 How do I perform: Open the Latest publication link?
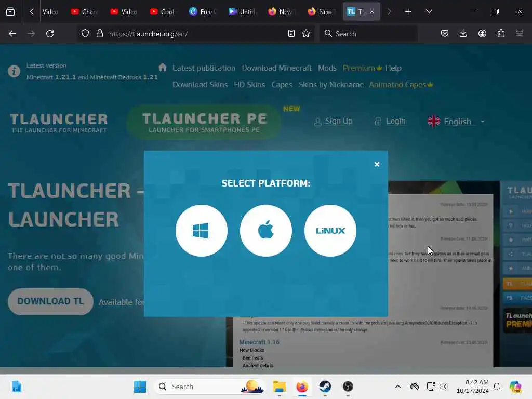204,68
